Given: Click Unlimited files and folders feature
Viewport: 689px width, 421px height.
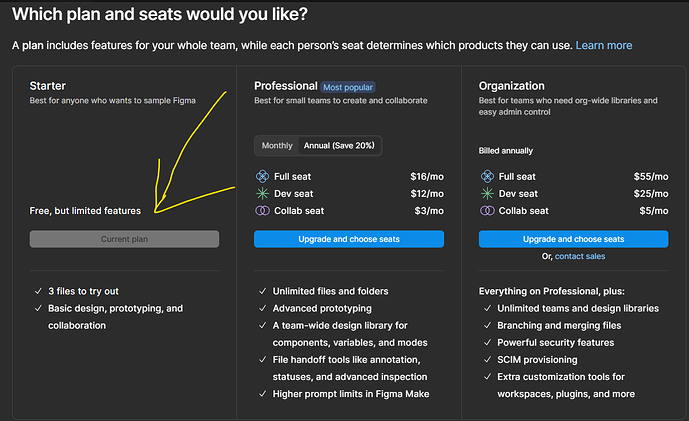Looking at the screenshot, I should point(330,291).
